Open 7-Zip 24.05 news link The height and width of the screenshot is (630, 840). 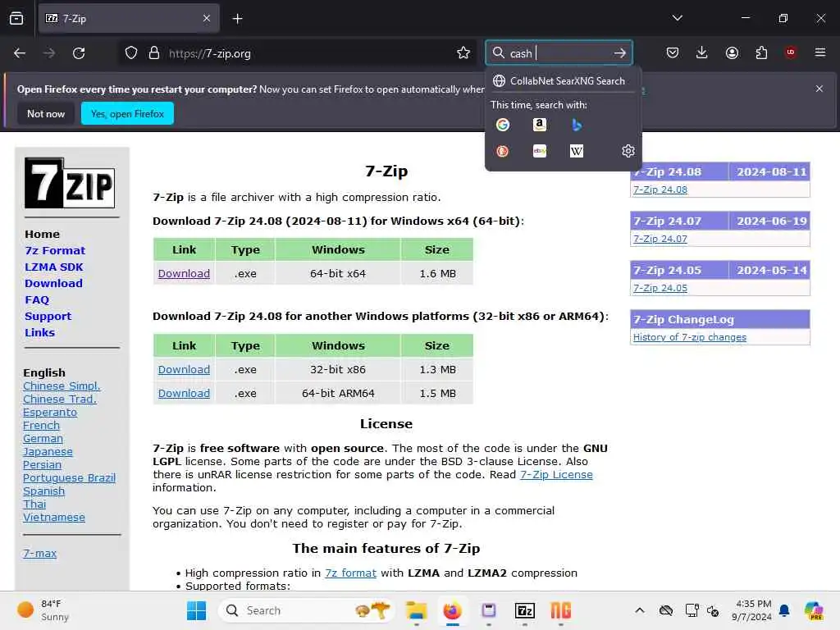(x=660, y=288)
